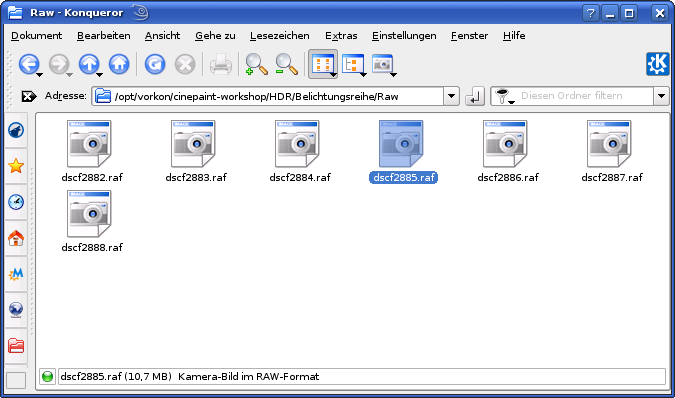The width and height of the screenshot is (675, 398).
Task: Open History clock in sidebar
Action: point(16,202)
